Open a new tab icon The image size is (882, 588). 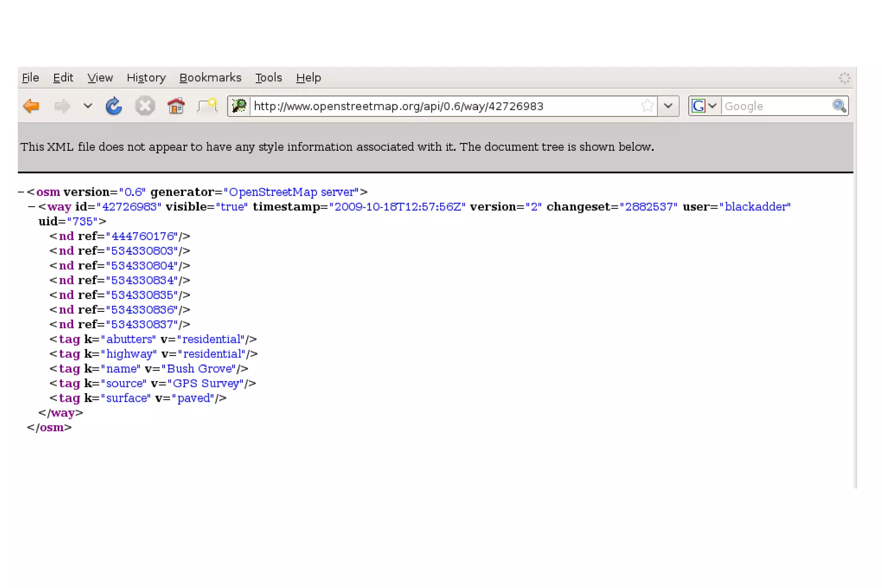pos(208,106)
